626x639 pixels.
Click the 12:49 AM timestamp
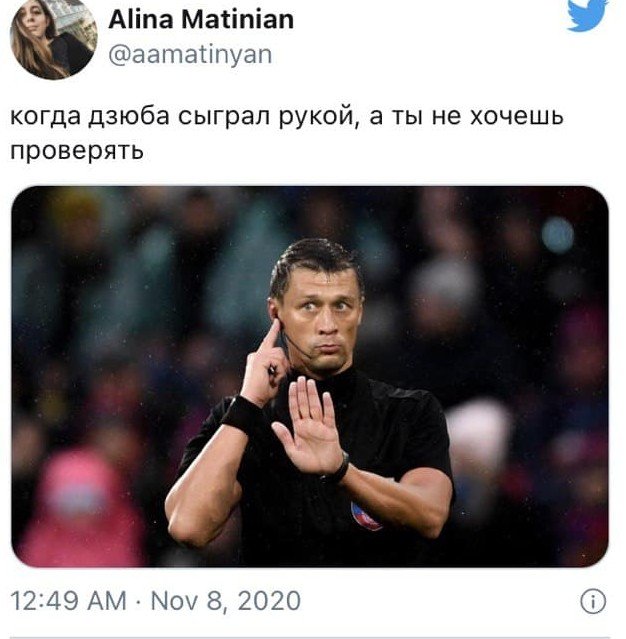click(68, 601)
